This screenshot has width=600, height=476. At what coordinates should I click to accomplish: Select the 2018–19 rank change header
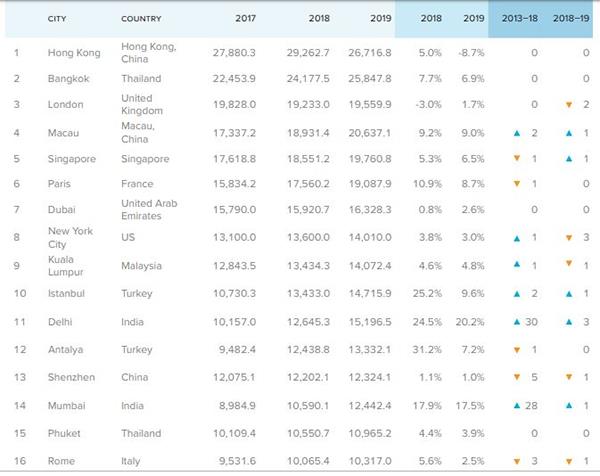pos(570,19)
